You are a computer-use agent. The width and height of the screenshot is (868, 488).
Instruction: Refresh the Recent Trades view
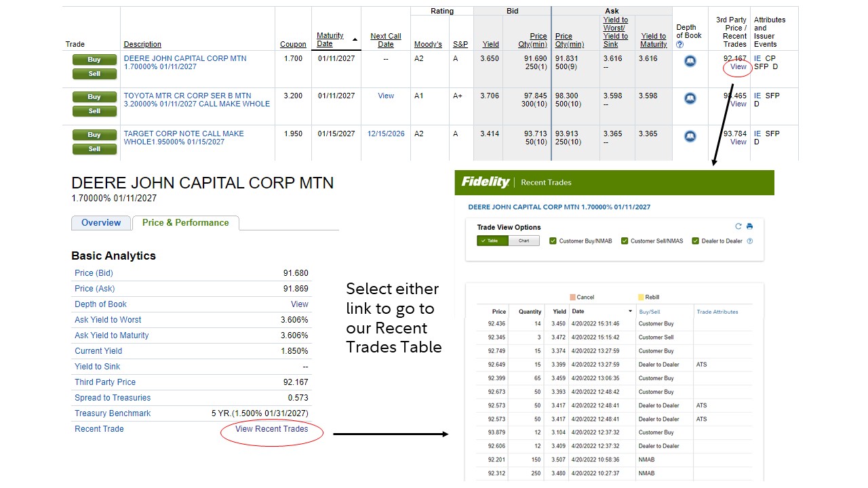click(x=738, y=226)
